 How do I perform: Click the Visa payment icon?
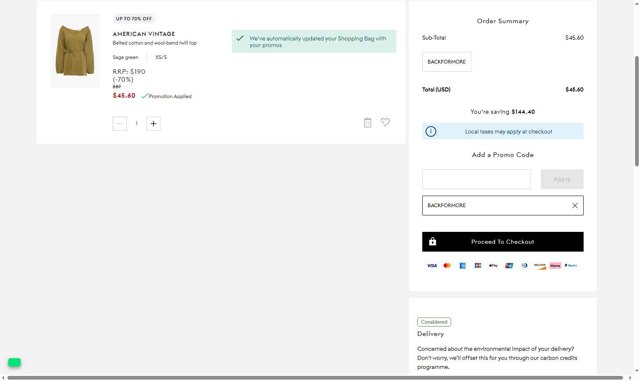coord(432,265)
